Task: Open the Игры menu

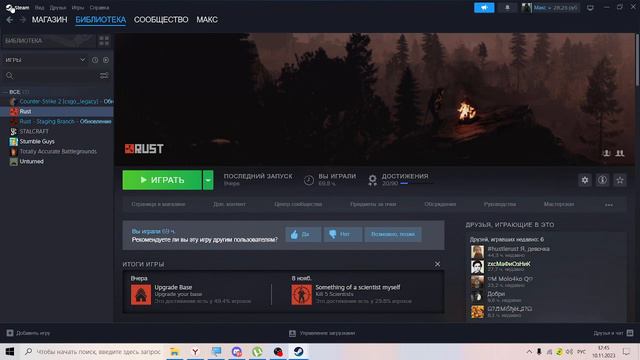Action: point(78,8)
